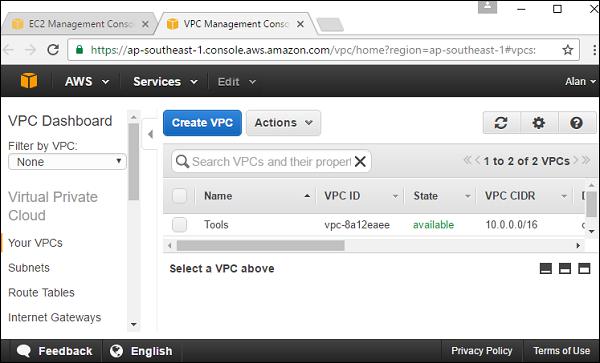Click the sidebar vertical scrollbar thumb
The height and width of the screenshot is (363, 600).
[134, 161]
